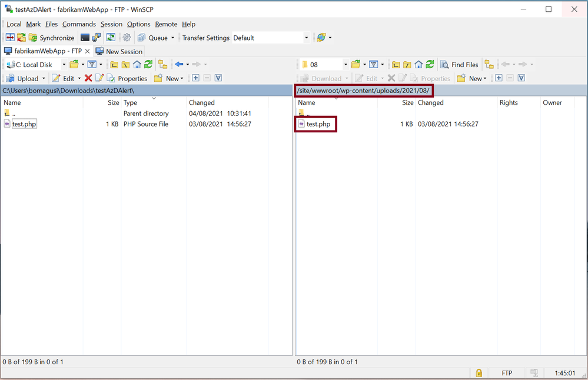Viewport: 588px width, 380px height.
Task: Open the New Session tab
Action: point(119,51)
